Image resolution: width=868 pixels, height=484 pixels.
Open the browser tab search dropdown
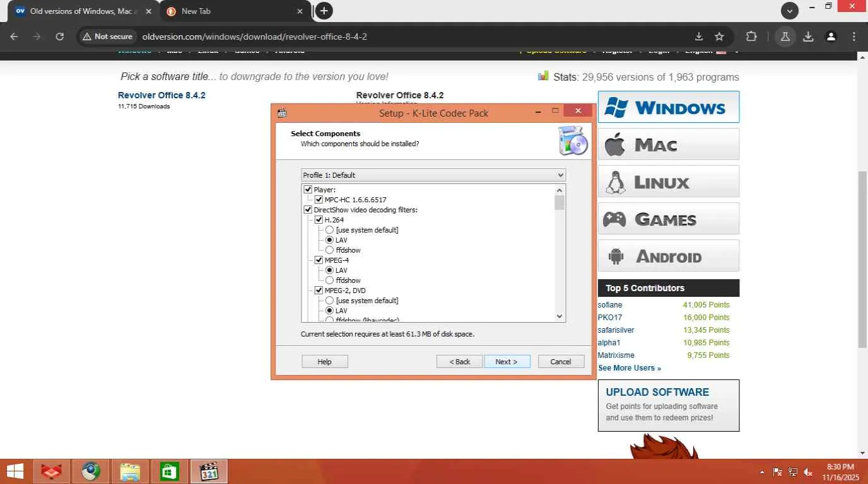[x=790, y=11]
